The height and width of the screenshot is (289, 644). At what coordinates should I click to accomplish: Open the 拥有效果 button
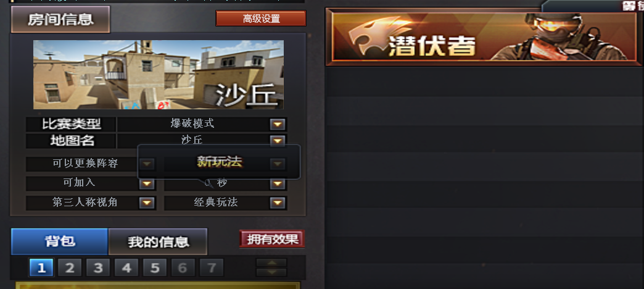[x=272, y=239]
